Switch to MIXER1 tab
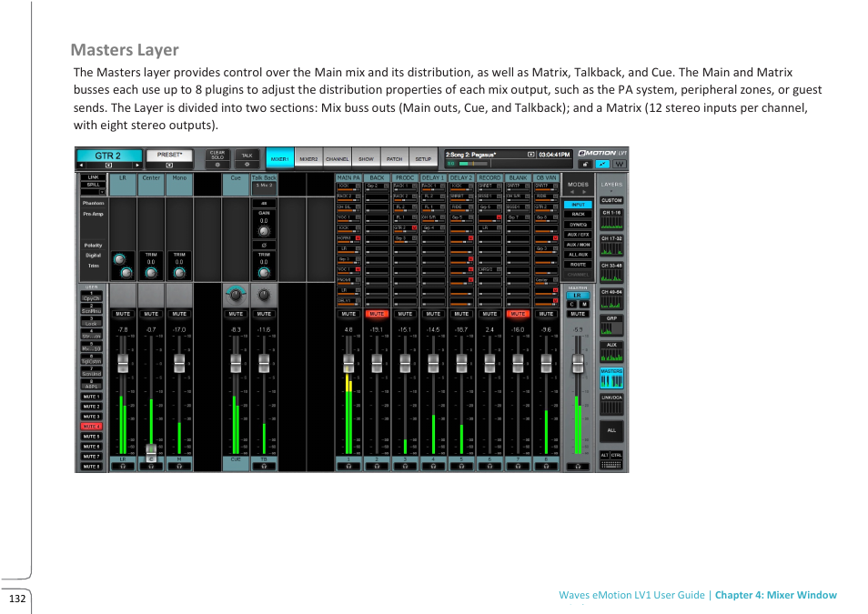868x614 pixels. click(280, 158)
